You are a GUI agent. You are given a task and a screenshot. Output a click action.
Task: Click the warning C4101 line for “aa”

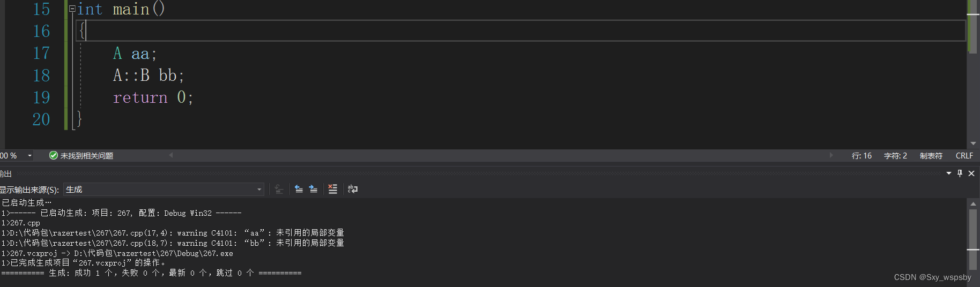click(173, 233)
